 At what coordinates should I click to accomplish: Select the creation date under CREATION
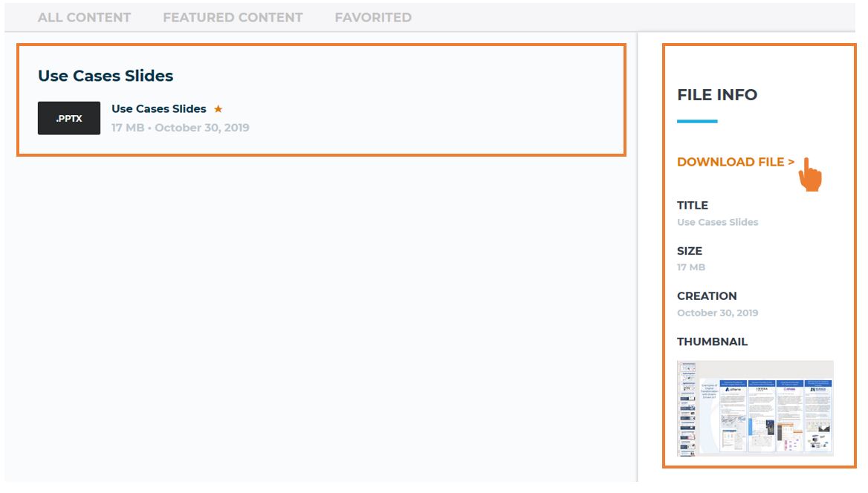[718, 313]
